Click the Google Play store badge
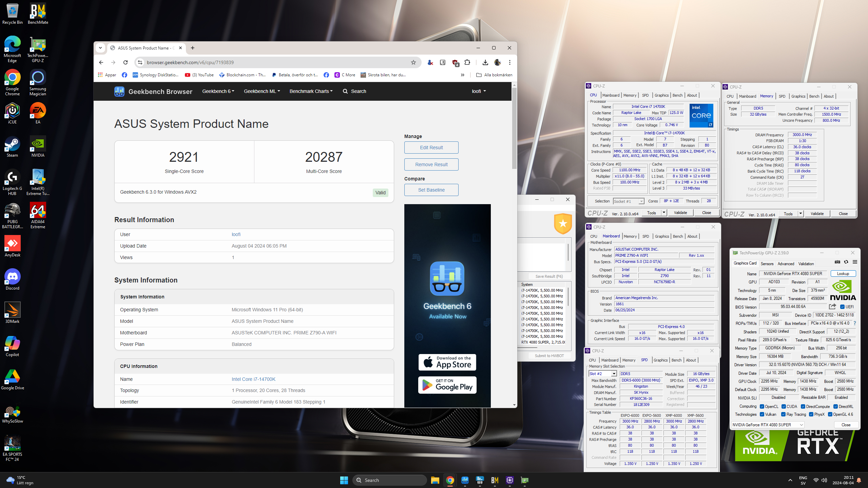Screen dimensions: 868x488 click(447, 385)
